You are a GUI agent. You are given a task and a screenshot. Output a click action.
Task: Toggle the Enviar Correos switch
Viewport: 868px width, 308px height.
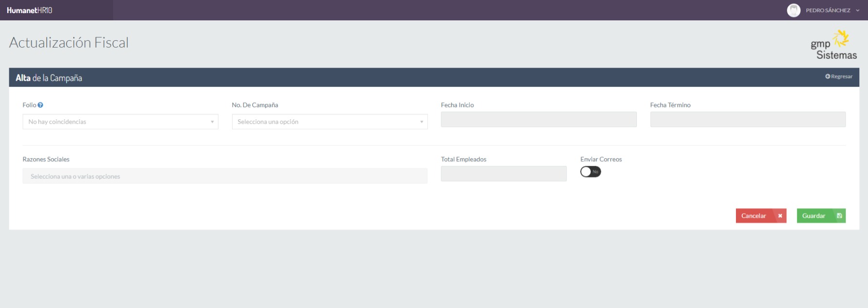coord(590,172)
